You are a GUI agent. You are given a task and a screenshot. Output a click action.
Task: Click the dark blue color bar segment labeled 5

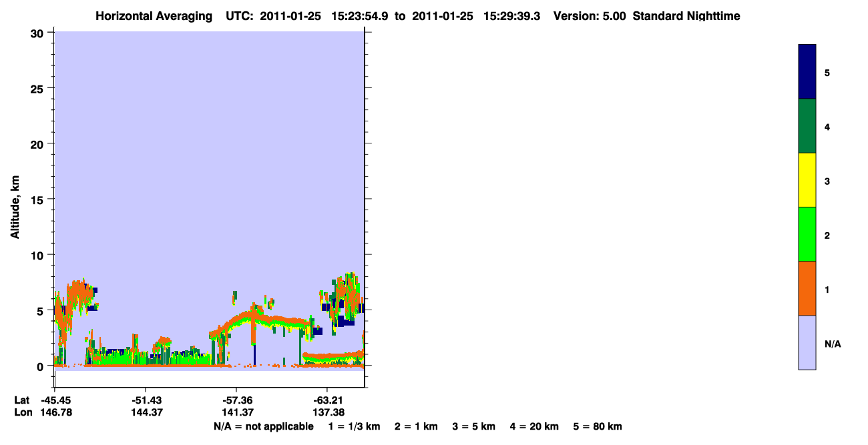(x=807, y=71)
